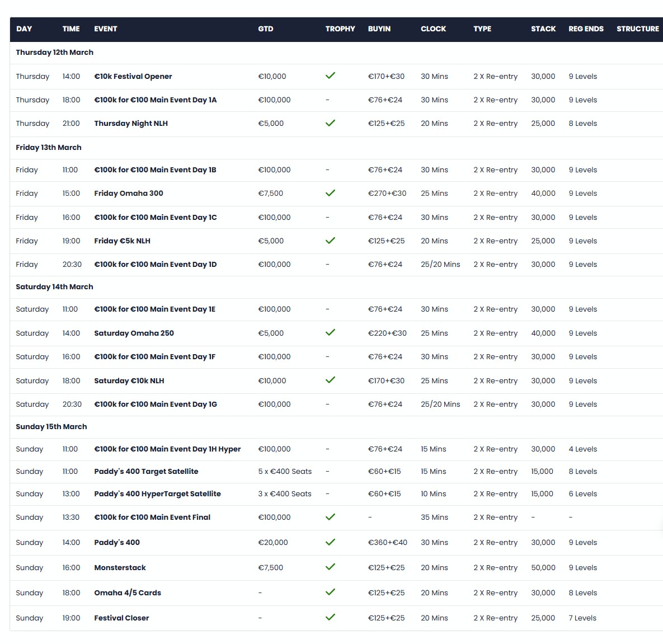Open €100k for €100 Main Event Day 1A
Image resolution: width=663 pixels, height=644 pixels.
click(x=155, y=100)
